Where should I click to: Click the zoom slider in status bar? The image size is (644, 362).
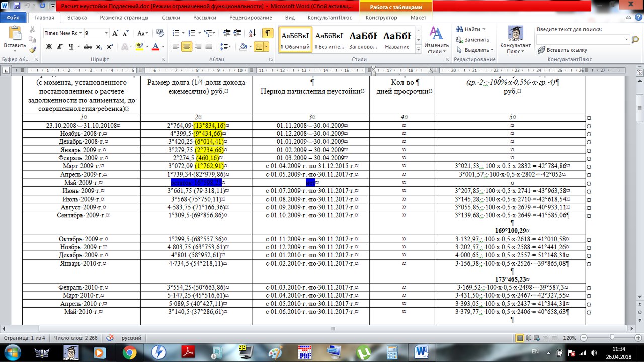[611, 338]
